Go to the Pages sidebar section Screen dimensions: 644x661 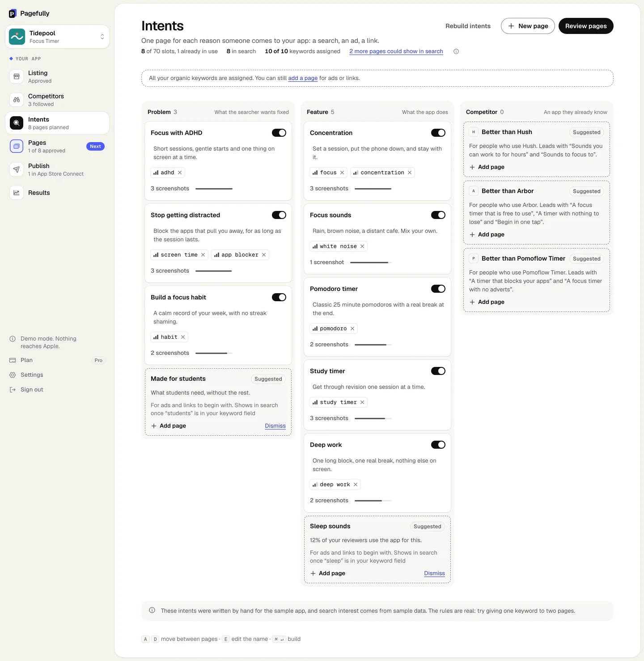point(57,146)
